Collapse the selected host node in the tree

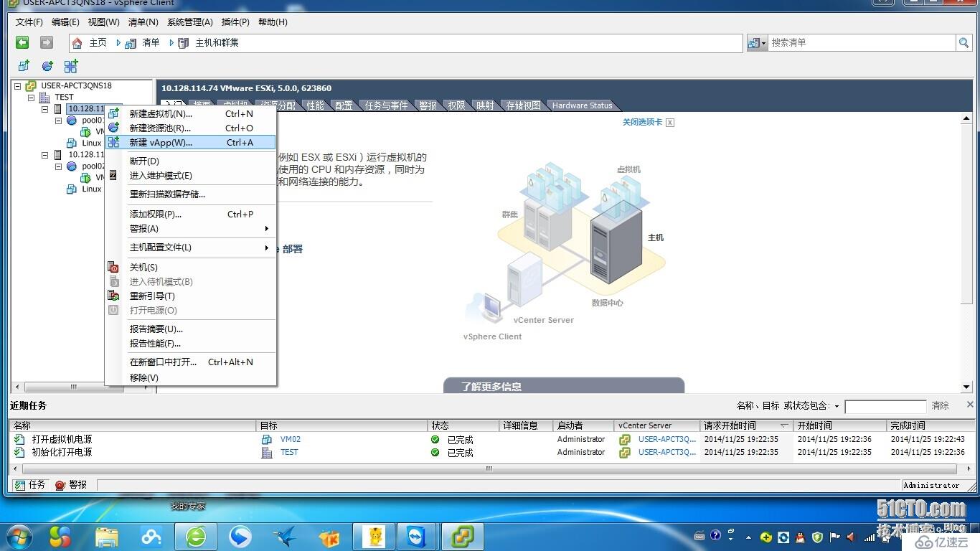coord(45,109)
